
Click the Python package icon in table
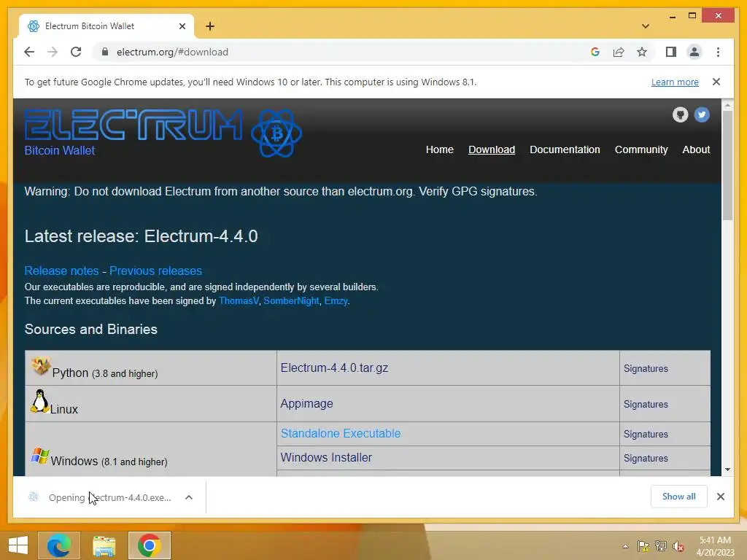click(41, 366)
